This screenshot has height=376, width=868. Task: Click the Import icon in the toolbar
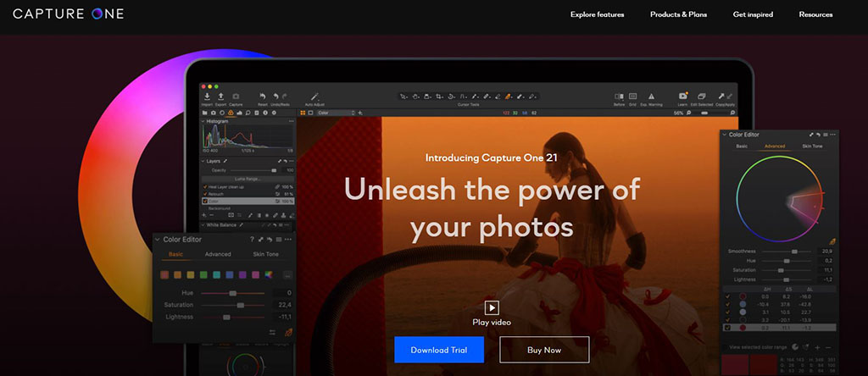point(207,97)
